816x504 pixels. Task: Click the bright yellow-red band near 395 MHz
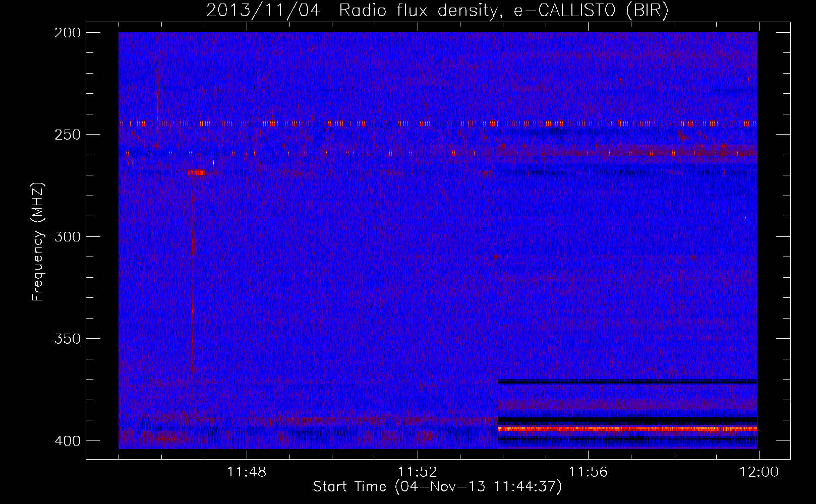pos(627,429)
